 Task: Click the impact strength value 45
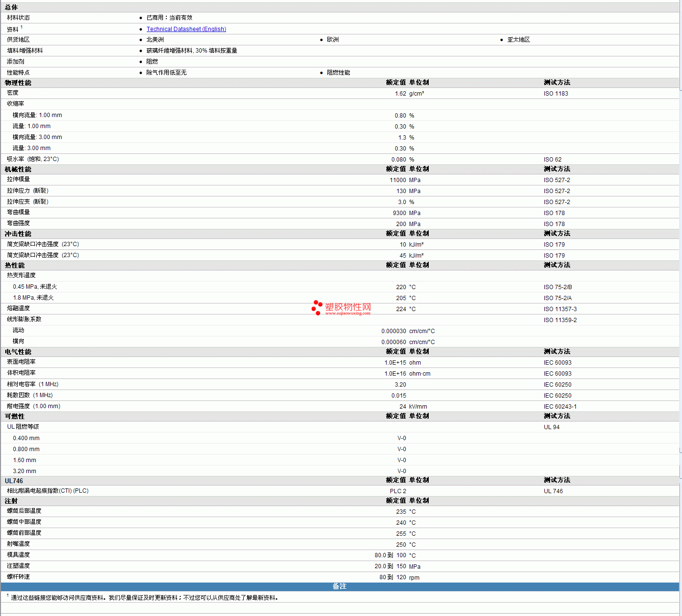(x=403, y=256)
